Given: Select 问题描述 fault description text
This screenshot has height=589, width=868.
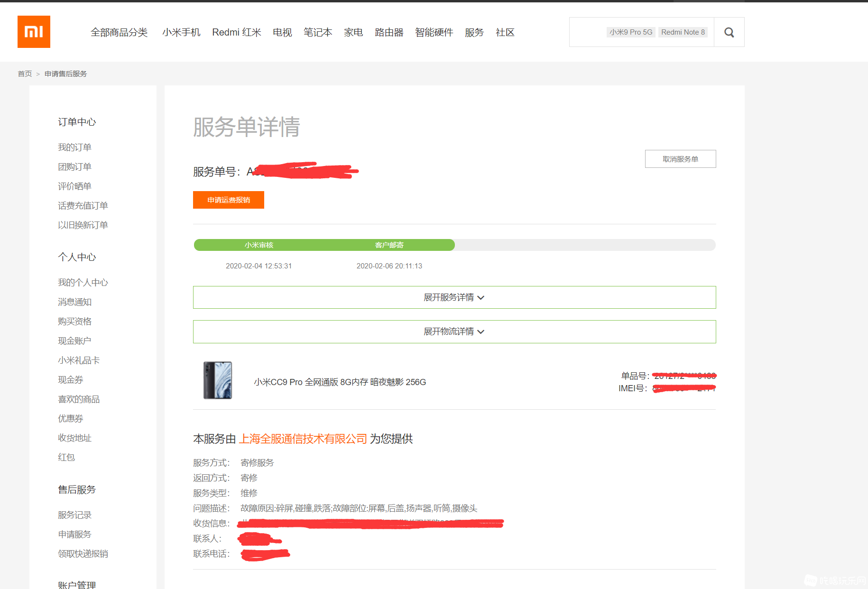Looking at the screenshot, I should pos(359,508).
